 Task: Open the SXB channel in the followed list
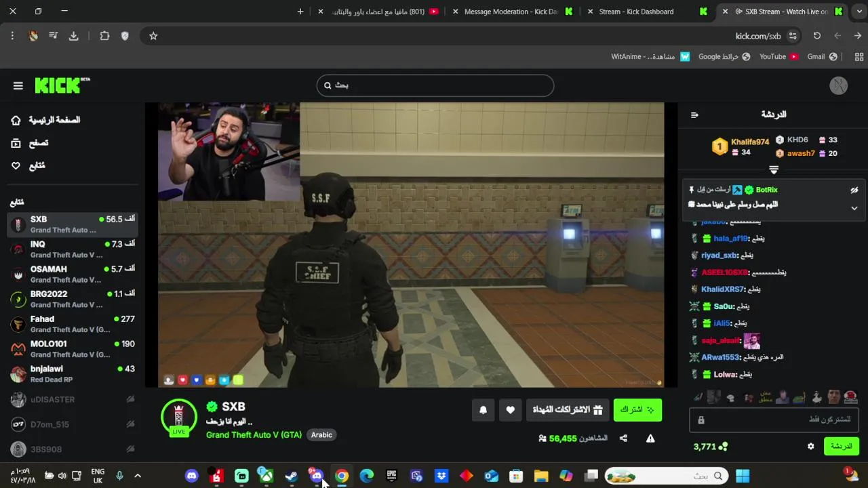coord(73,224)
